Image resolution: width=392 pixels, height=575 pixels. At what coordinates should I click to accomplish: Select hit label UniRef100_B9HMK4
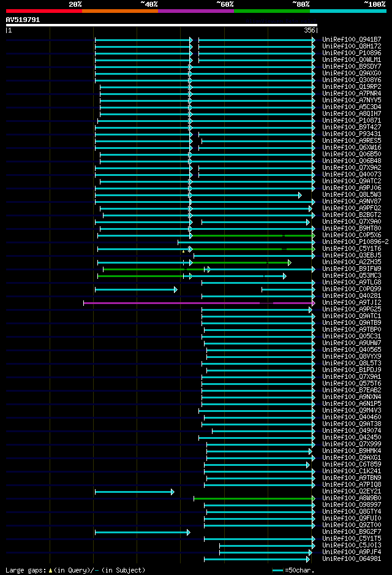coord(352,451)
